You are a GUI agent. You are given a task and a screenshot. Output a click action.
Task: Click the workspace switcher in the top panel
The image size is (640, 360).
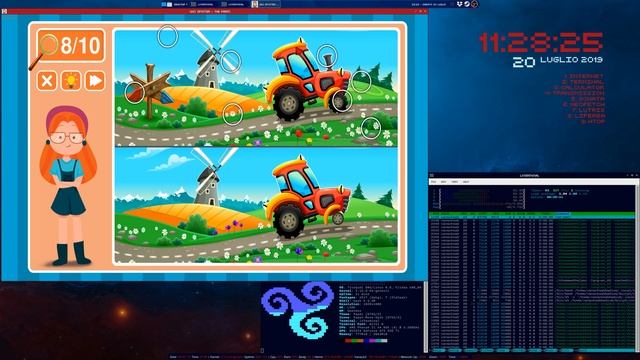click(x=167, y=4)
